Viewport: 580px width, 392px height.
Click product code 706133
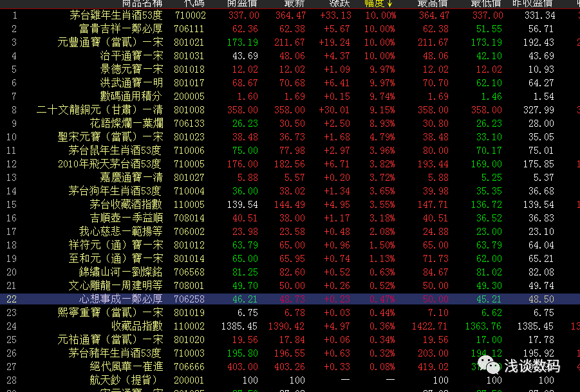(189, 123)
